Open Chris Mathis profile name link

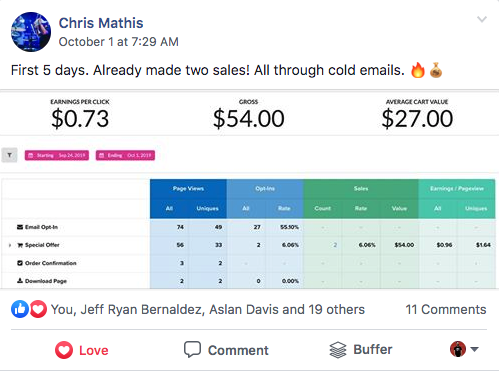(x=101, y=23)
